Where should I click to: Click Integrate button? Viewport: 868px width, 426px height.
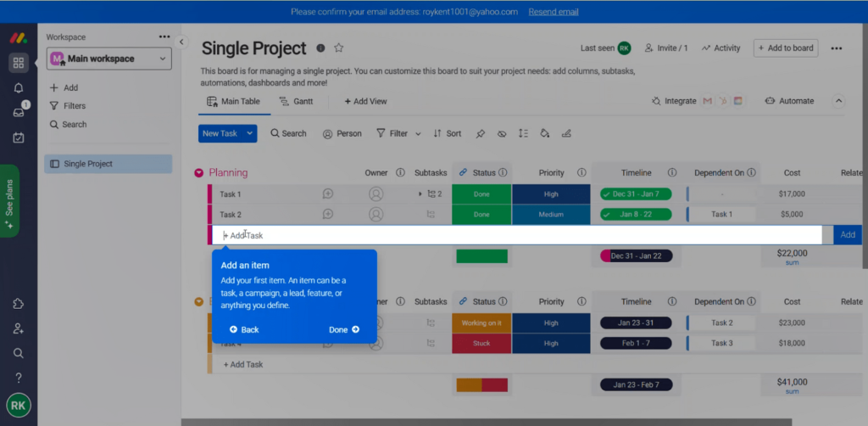tap(674, 101)
